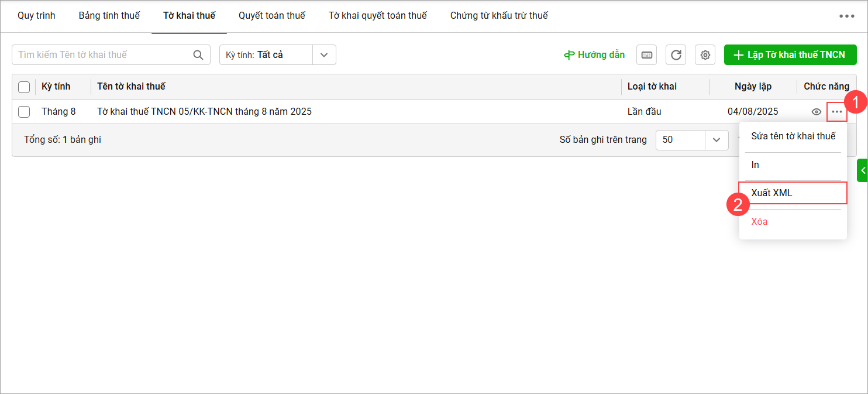The image size is (868, 394).
Task: Open the Quyết toán thuế tab
Action: pos(272,16)
